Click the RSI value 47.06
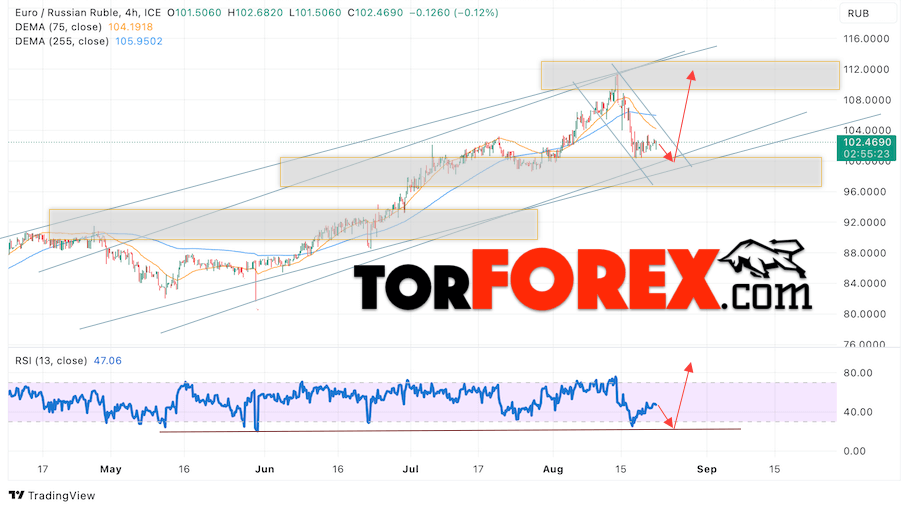Viewport: 909px width, 510px height. (x=108, y=360)
